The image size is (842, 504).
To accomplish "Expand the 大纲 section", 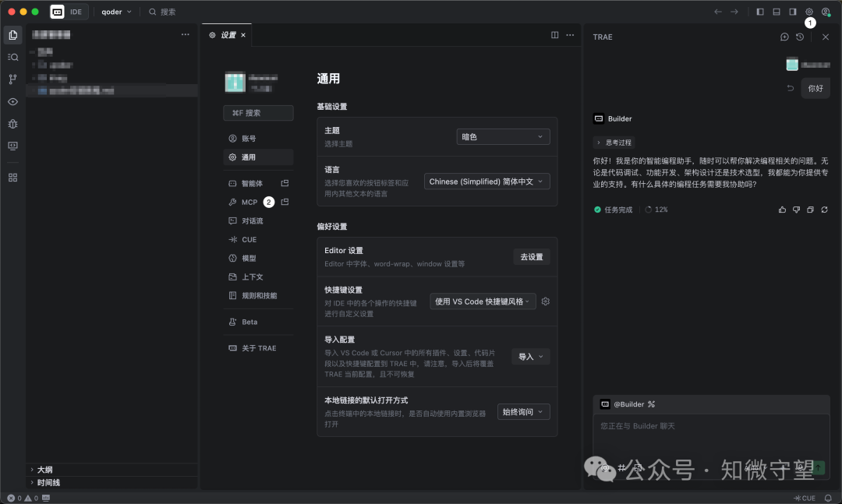I will pos(111,470).
